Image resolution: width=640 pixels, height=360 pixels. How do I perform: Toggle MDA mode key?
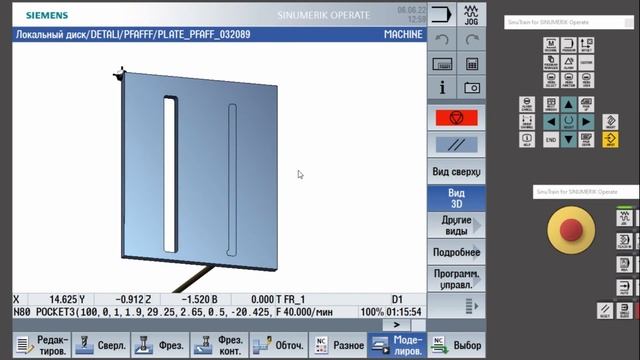(624, 264)
